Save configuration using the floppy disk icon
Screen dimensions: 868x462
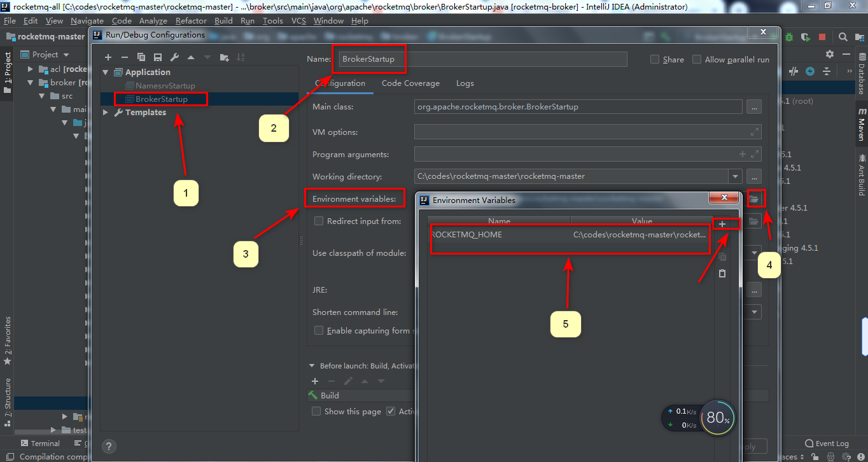coord(158,57)
